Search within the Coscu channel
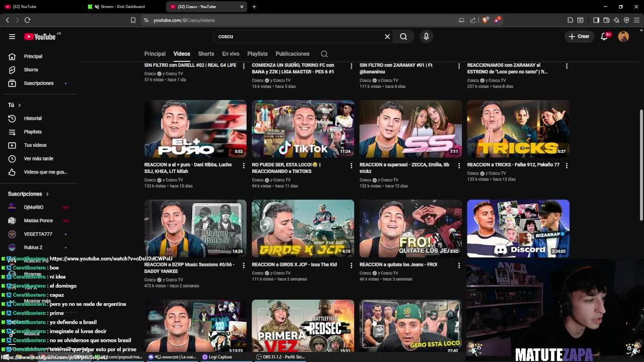Image resolution: width=644 pixels, height=362 pixels. (x=325, y=54)
